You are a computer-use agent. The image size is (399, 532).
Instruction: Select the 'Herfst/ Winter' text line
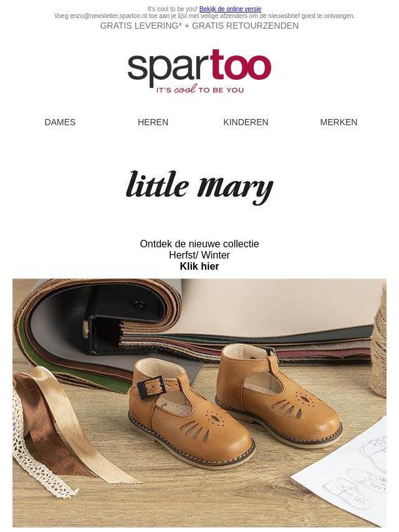(199, 255)
